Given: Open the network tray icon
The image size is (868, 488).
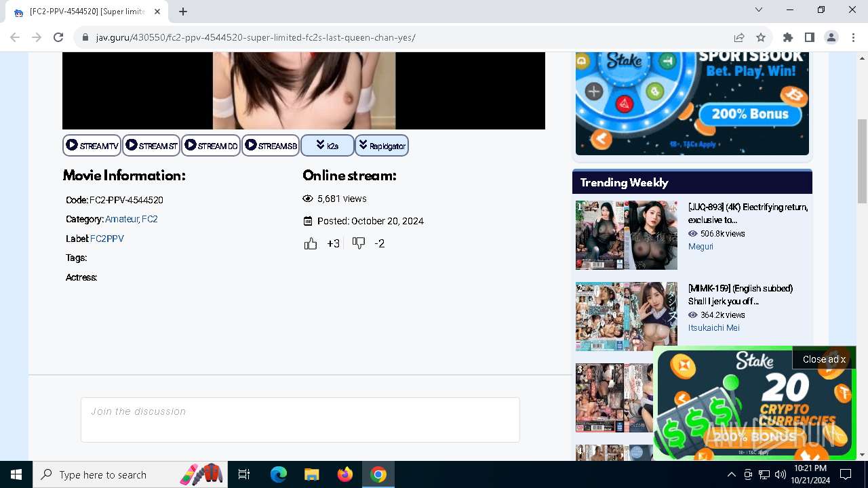Looking at the screenshot, I should pyautogui.click(x=764, y=474).
